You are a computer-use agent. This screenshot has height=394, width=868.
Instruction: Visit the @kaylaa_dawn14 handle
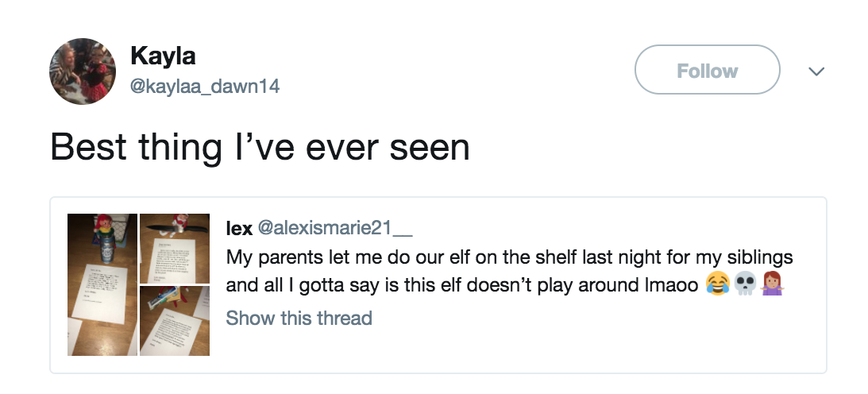[204, 86]
